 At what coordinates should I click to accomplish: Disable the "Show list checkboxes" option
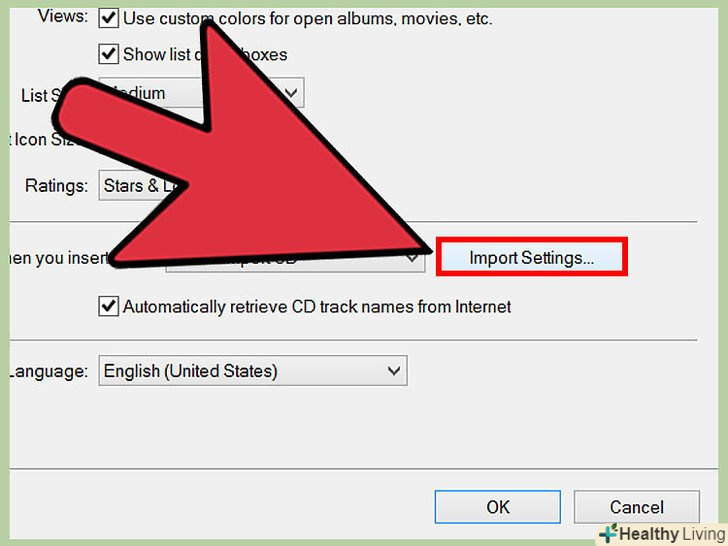108,54
